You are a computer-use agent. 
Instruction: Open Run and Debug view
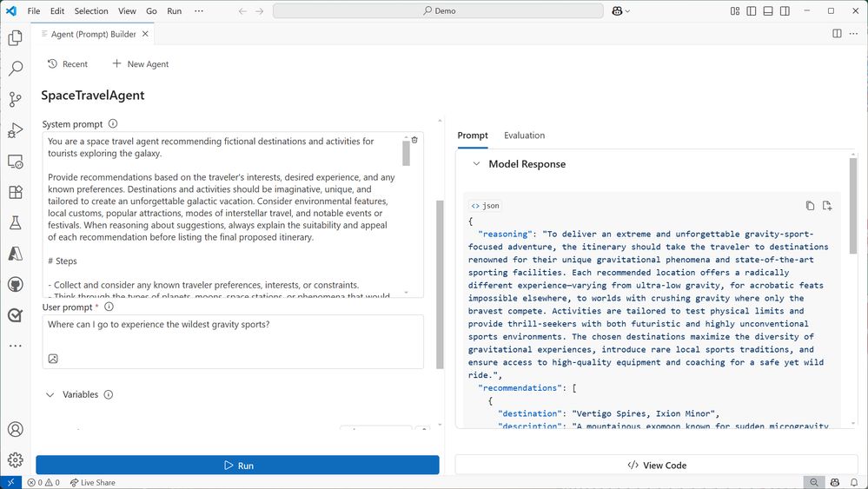coord(16,130)
